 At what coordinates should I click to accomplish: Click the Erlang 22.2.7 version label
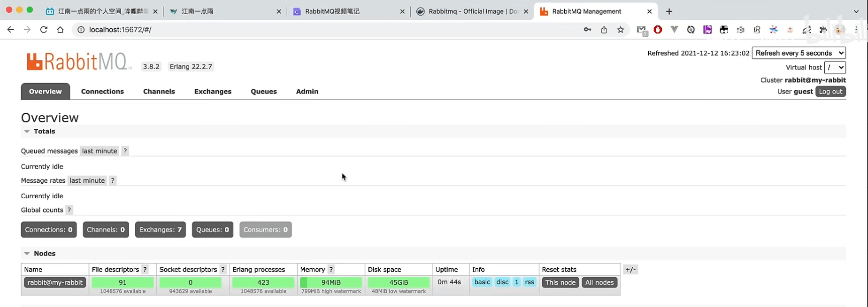pos(191,66)
